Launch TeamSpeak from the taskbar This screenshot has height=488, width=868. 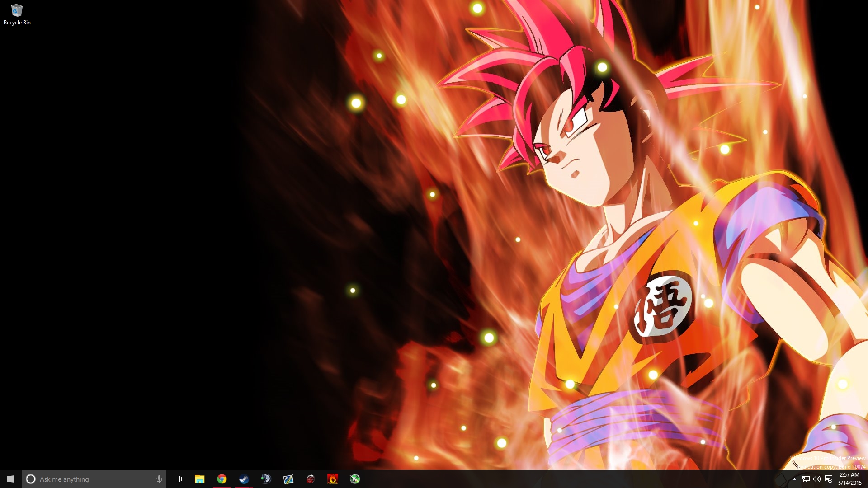pyautogui.click(x=266, y=479)
